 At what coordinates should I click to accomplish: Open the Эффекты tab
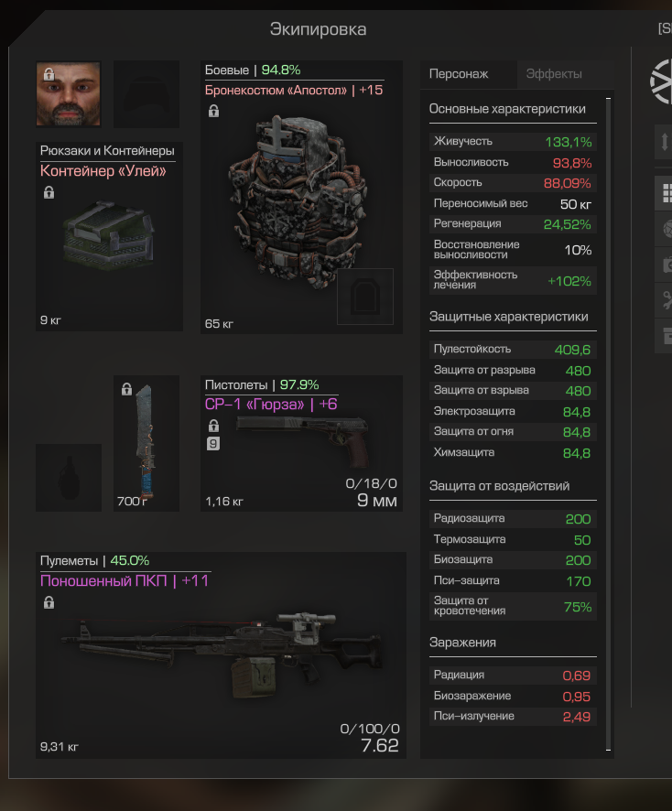554,74
